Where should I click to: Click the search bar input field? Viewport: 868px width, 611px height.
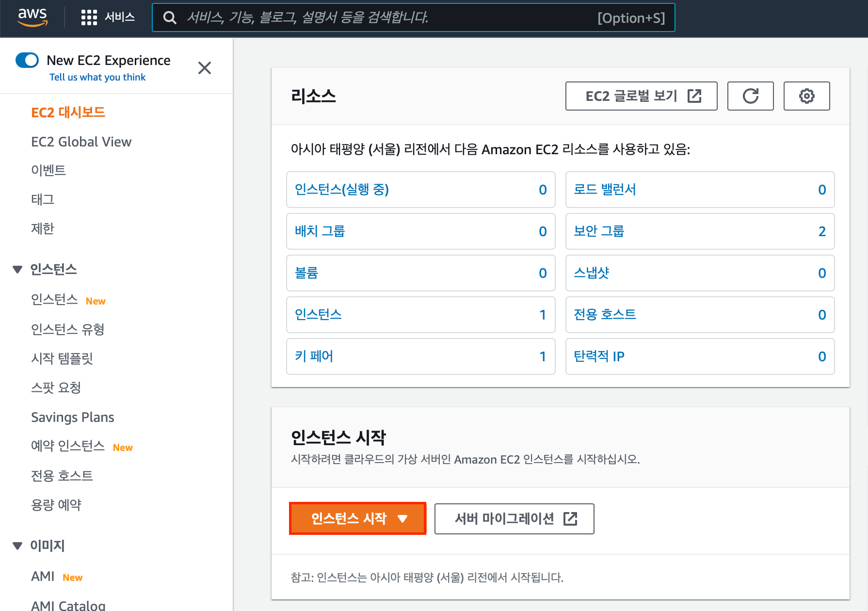click(413, 18)
